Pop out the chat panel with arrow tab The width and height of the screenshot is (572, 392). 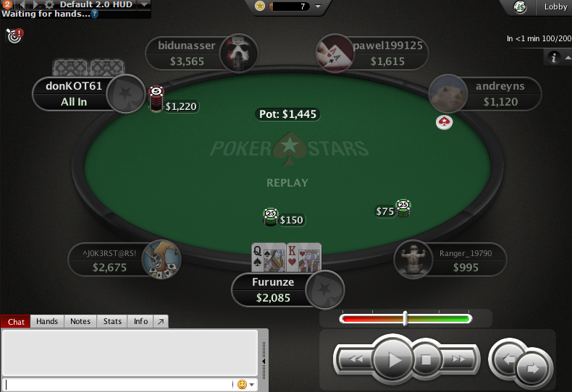161,321
